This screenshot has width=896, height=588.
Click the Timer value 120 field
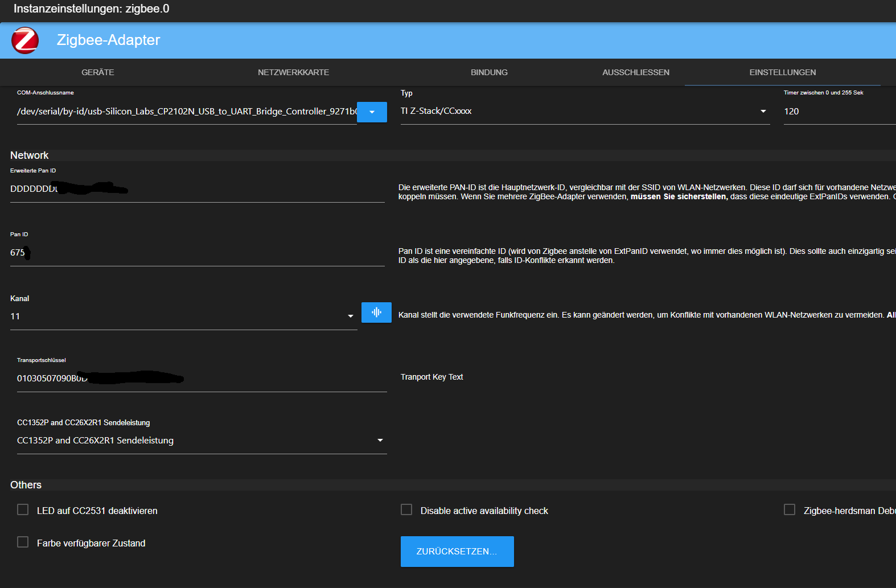840,112
